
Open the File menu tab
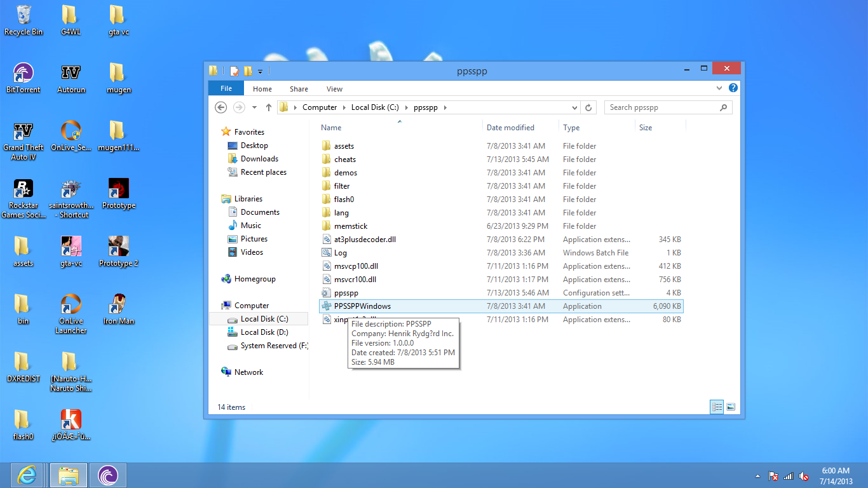pos(226,88)
